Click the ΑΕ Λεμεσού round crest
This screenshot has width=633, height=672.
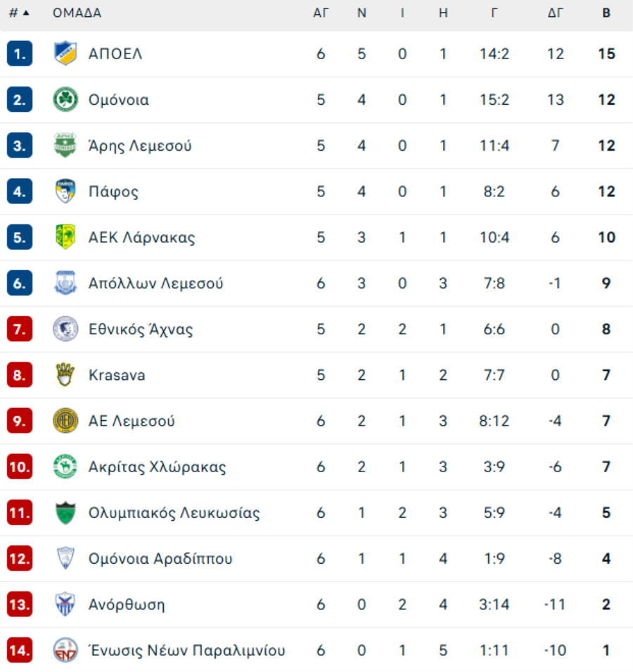tap(65, 421)
